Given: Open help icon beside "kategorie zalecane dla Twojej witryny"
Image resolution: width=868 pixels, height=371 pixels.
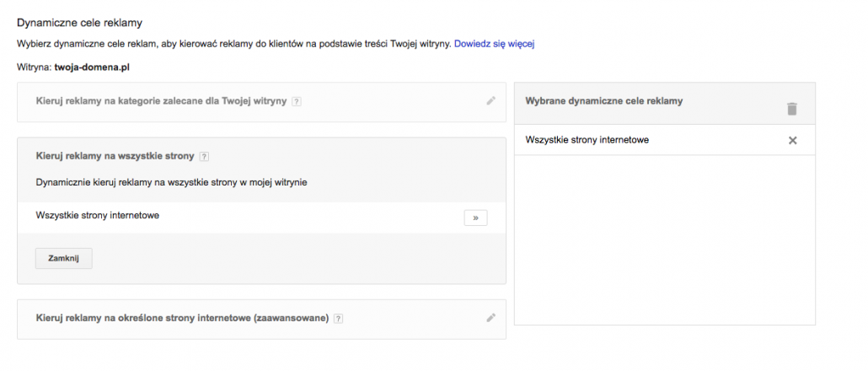Looking at the screenshot, I should click(296, 102).
